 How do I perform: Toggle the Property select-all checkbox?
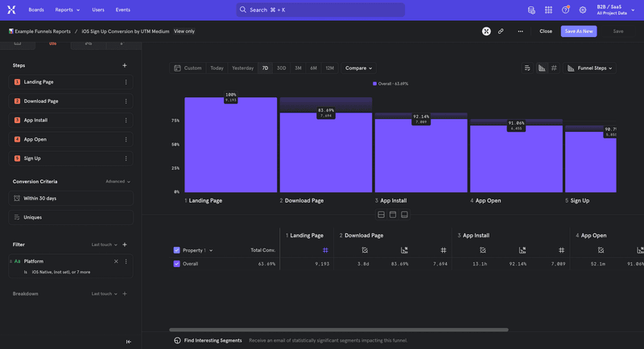tap(177, 250)
